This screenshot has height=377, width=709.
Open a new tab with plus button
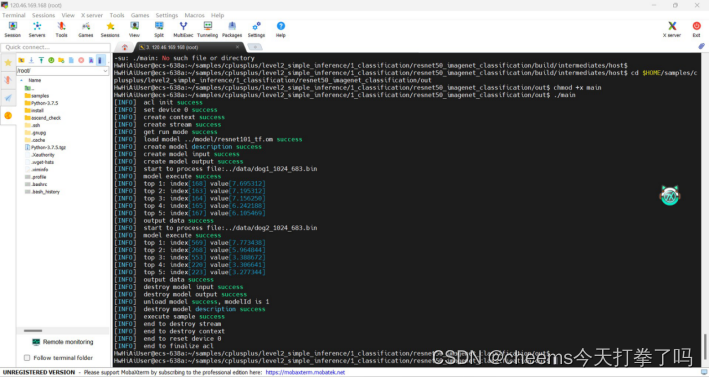coord(255,47)
